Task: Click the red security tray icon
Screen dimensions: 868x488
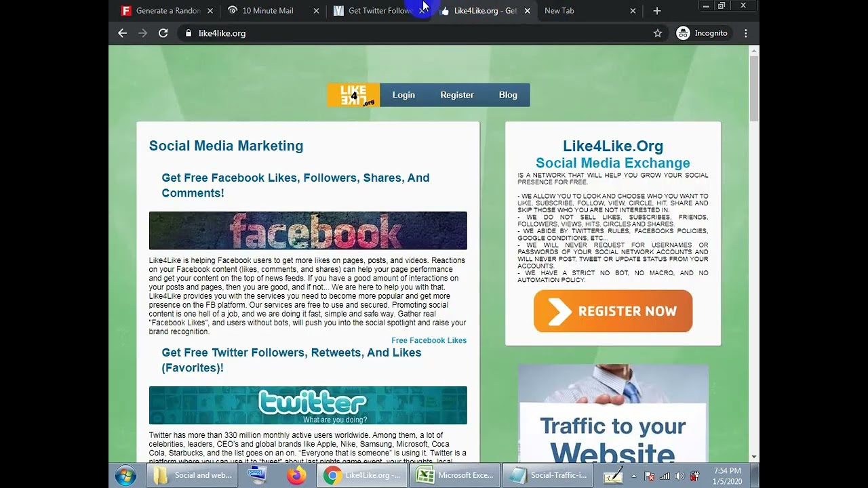Action: point(694,476)
